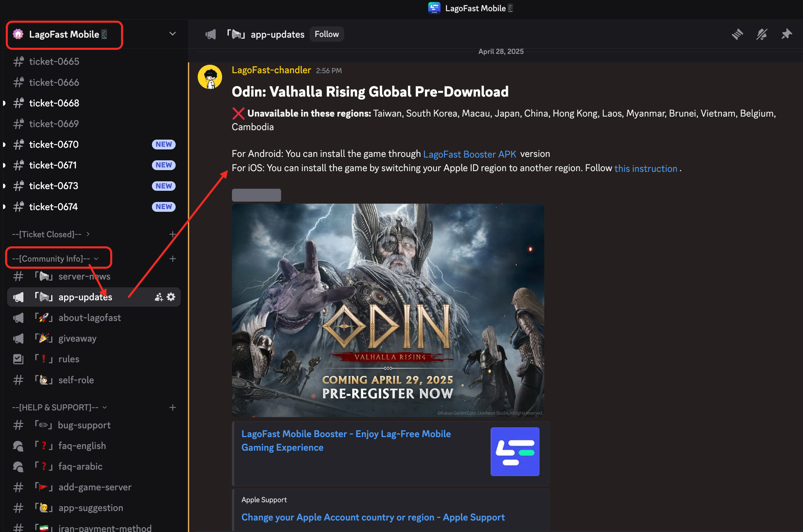The width and height of the screenshot is (803, 532).
Task: Click LagoFast-chandler's avatar
Action: click(210, 77)
